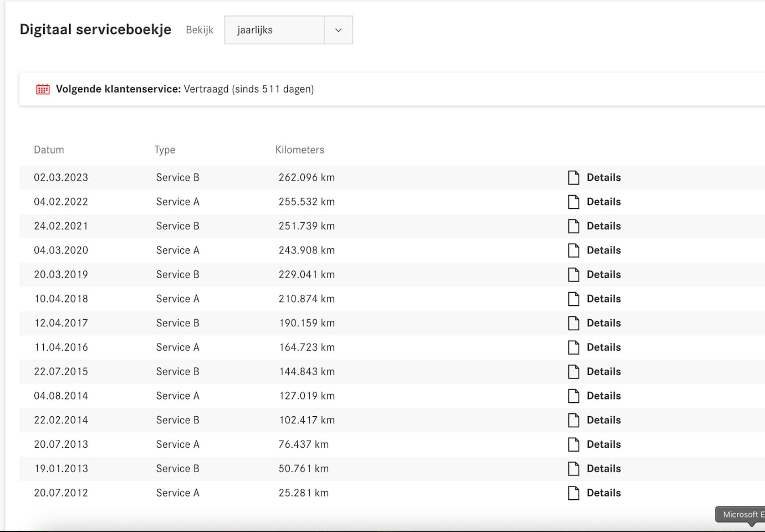Click document icon for 24.02.2021 service
This screenshot has width=765, height=532.
[574, 226]
